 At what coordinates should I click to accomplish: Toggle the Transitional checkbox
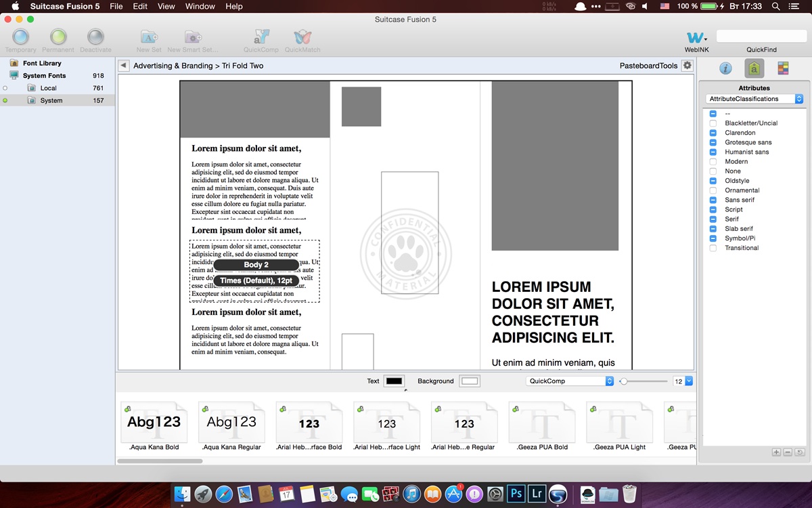pyautogui.click(x=713, y=248)
